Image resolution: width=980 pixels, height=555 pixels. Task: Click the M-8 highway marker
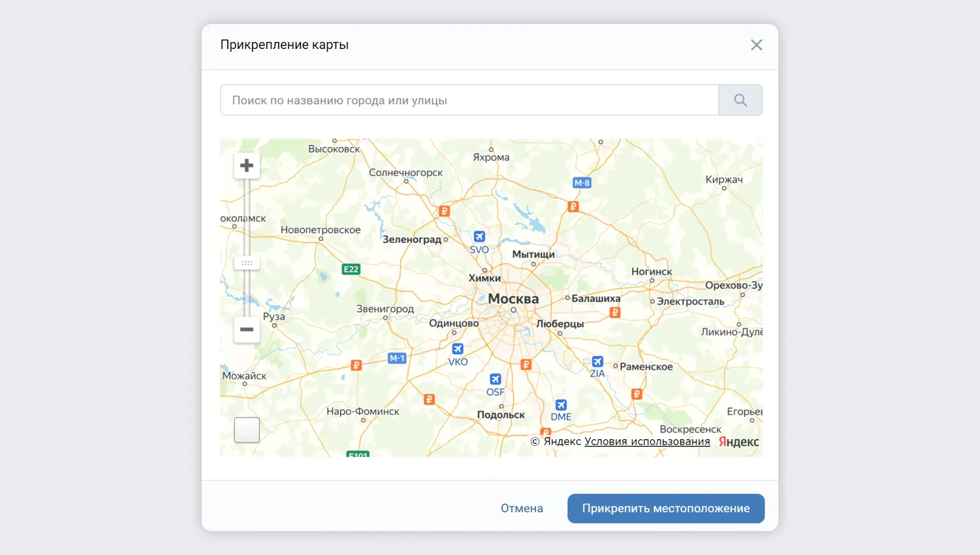tap(582, 183)
